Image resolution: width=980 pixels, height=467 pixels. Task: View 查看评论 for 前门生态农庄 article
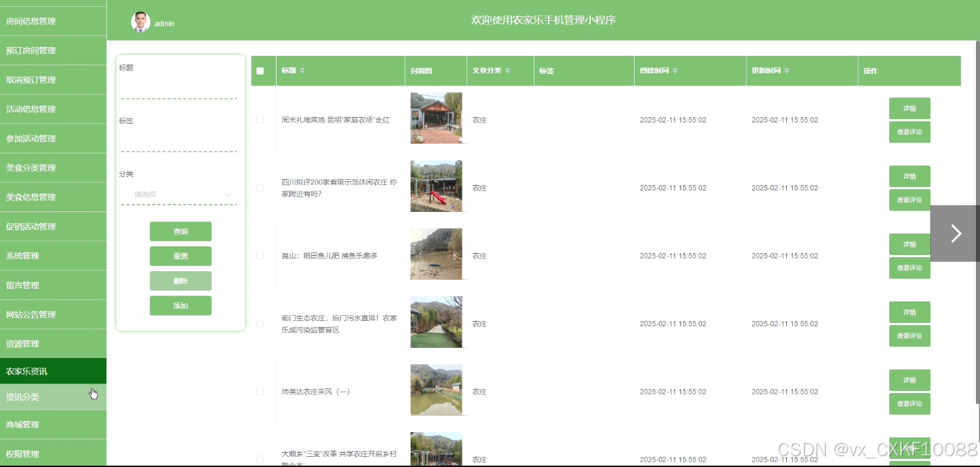click(x=909, y=336)
